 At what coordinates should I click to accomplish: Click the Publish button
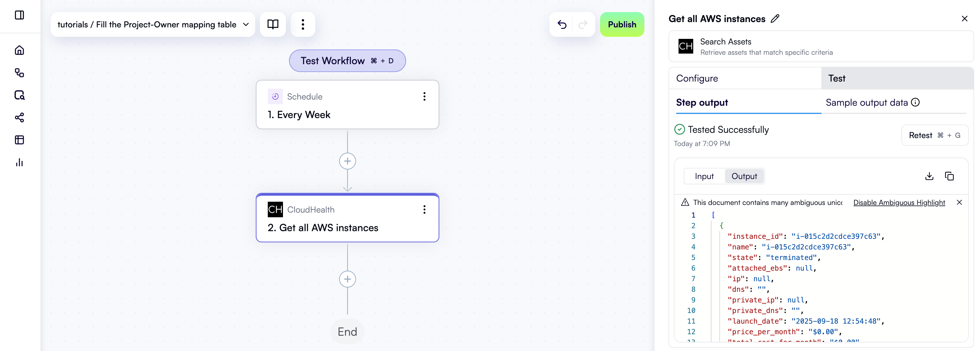(622, 24)
